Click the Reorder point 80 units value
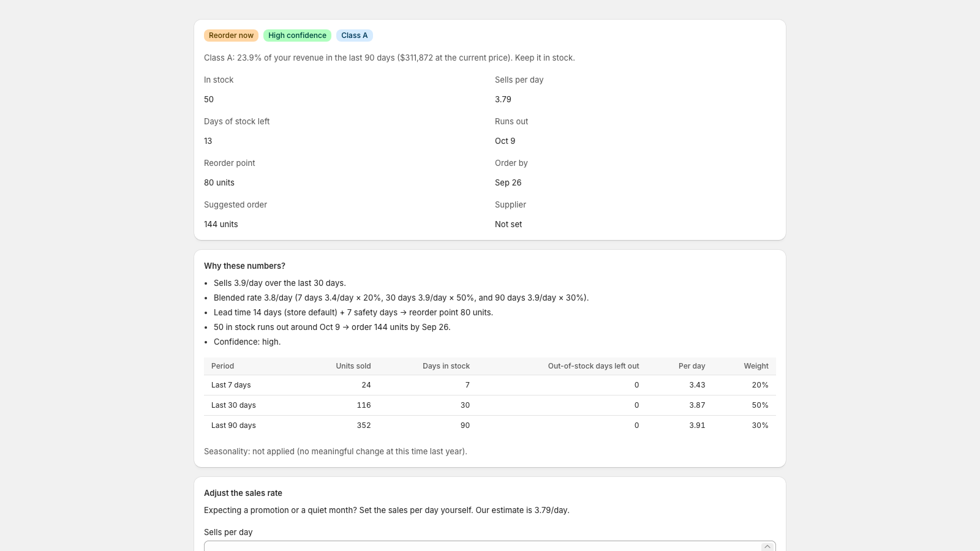 (219, 182)
